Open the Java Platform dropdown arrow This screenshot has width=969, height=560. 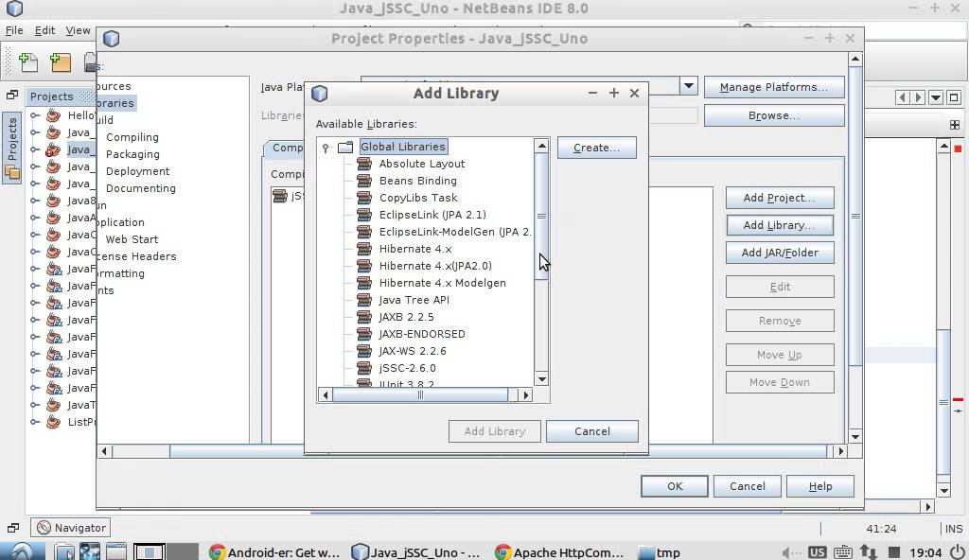pyautogui.click(x=689, y=86)
